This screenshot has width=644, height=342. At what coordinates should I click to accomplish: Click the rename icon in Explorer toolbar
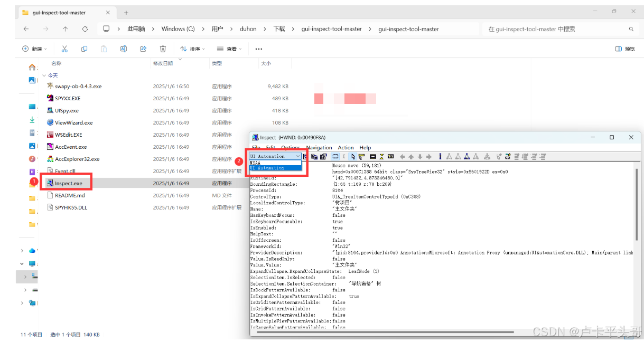[x=123, y=49]
